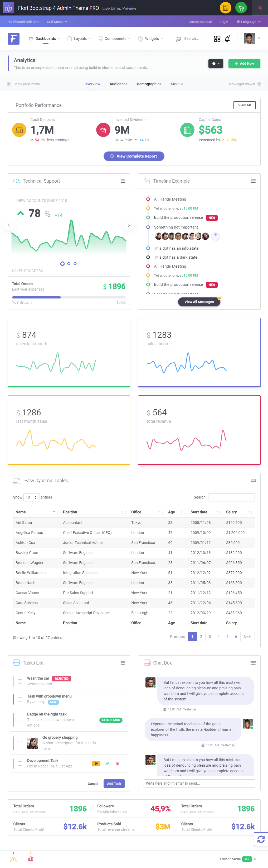Click Cash Deposits yellow laptop icon
The image size is (268, 868).
click(19, 130)
